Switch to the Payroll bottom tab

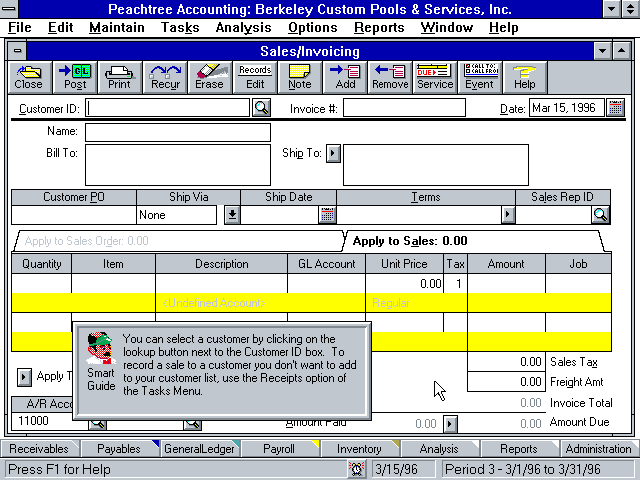click(279, 449)
